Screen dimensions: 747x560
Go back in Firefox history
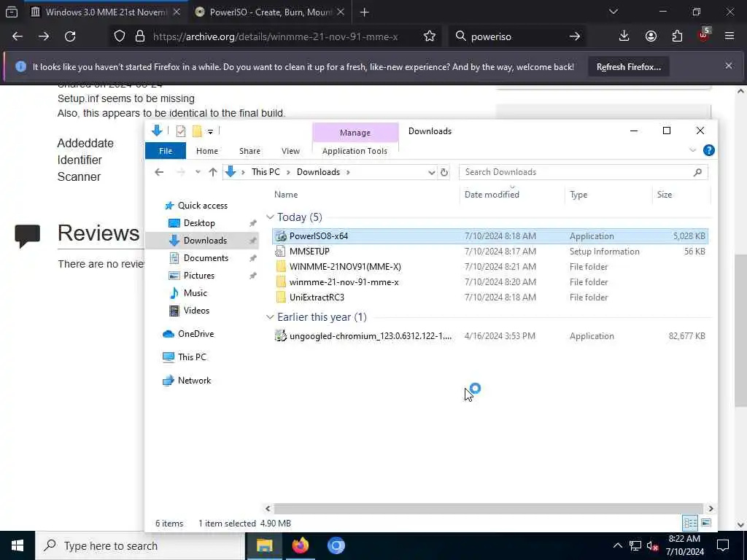pos(18,36)
